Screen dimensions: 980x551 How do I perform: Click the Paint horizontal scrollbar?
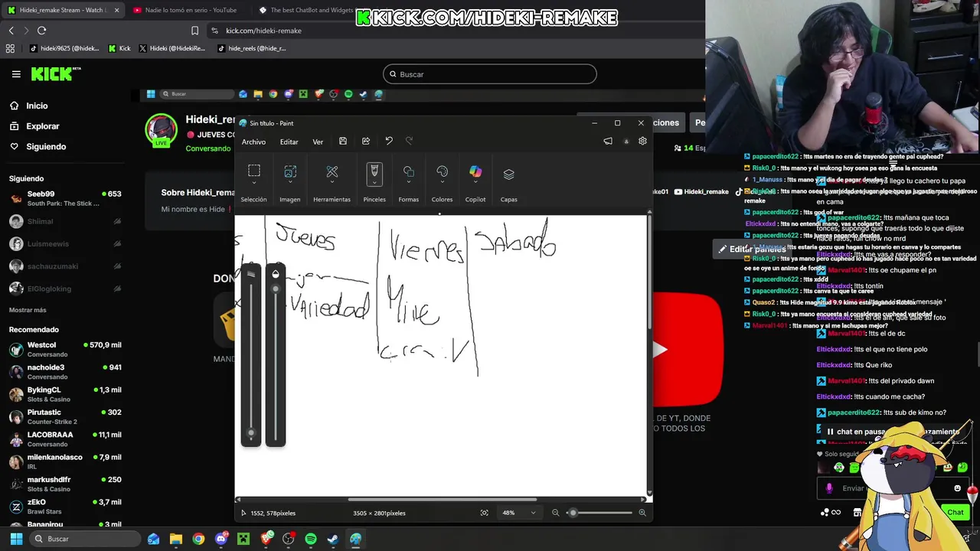coord(443,500)
